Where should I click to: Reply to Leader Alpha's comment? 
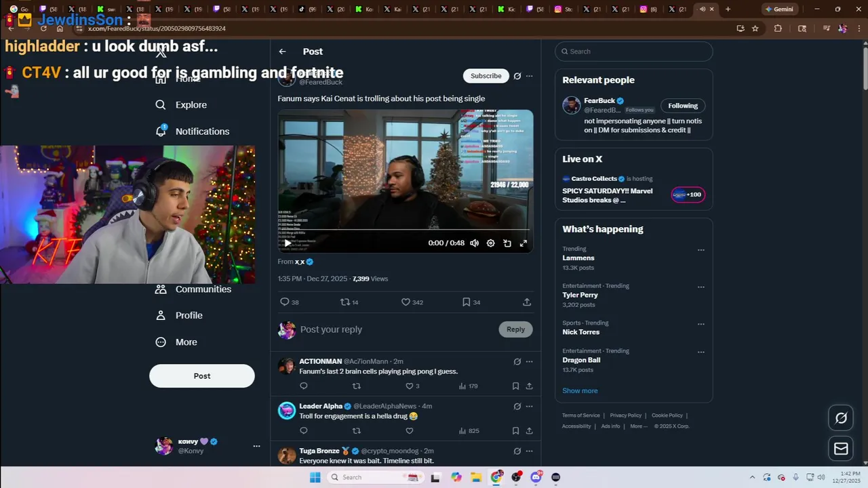[304, 431]
